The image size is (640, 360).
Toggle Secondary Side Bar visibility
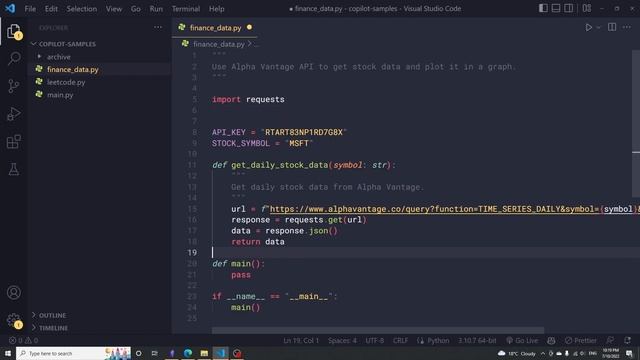[569, 8]
